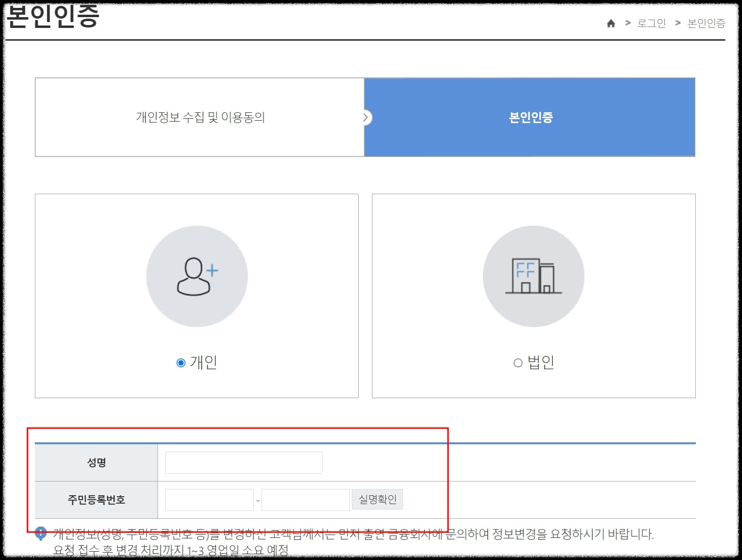The width and height of the screenshot is (742, 560).
Task: Click the blue info pin icon near bottom notice
Action: click(x=41, y=533)
